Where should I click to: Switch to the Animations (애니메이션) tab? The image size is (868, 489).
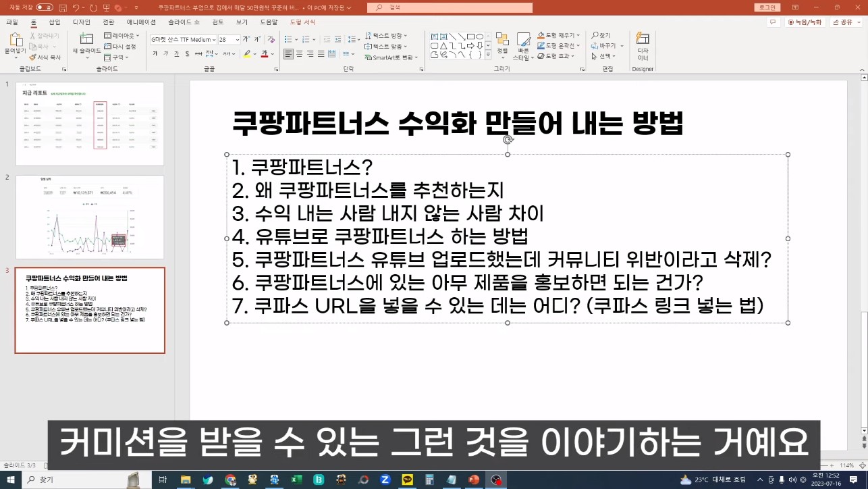tap(141, 22)
